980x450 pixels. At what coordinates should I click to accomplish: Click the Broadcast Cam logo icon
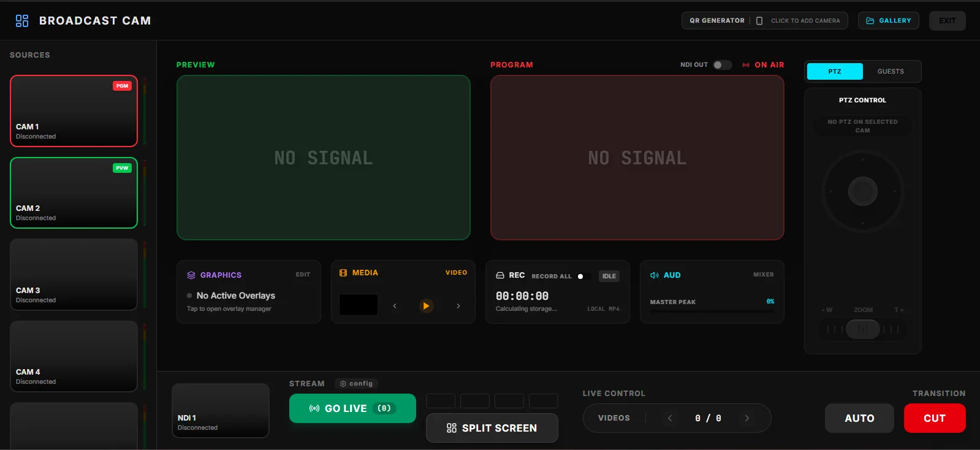[x=22, y=21]
